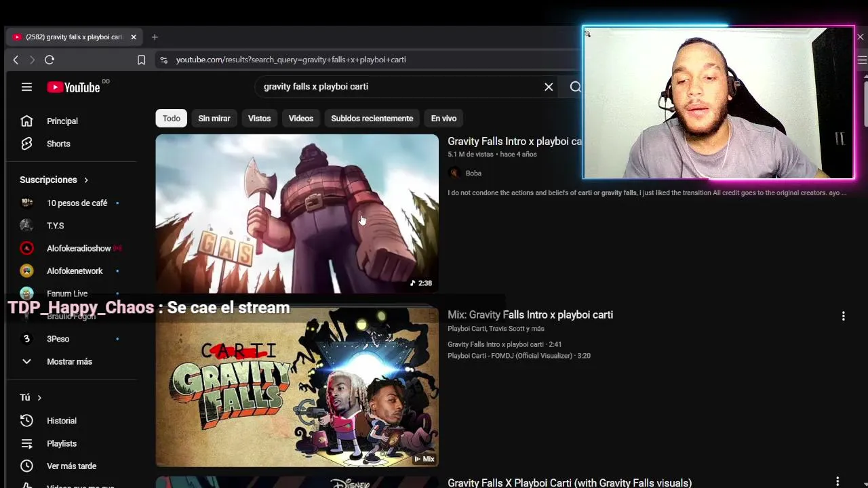The width and height of the screenshot is (868, 488).
Task: Open a new browser tab with plus
Action: (x=155, y=37)
